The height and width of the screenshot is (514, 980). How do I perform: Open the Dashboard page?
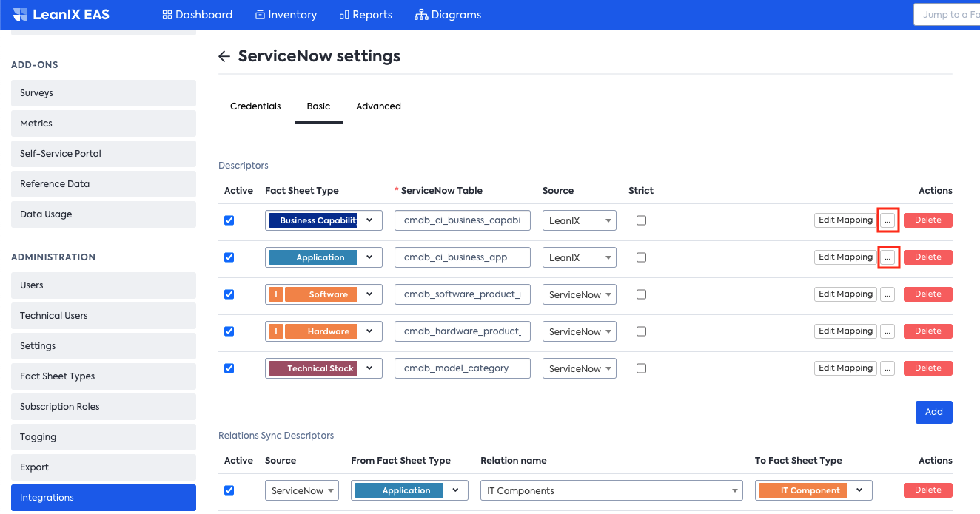(197, 15)
